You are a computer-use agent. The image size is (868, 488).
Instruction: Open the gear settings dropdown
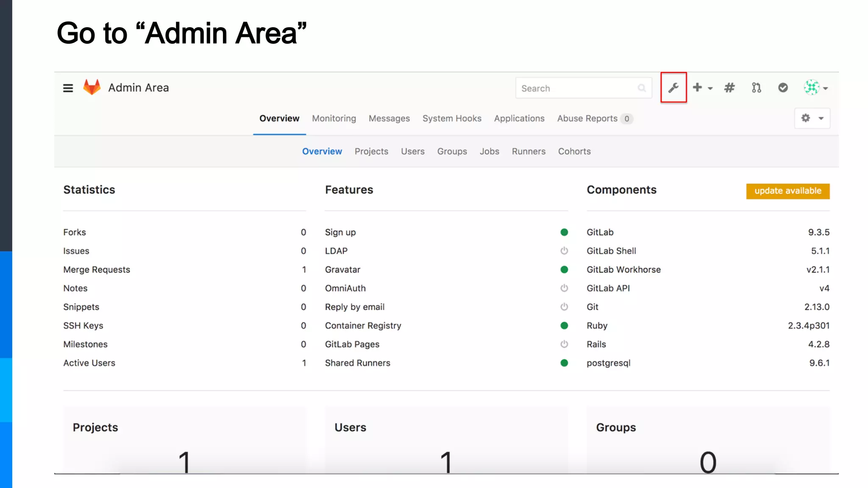812,118
